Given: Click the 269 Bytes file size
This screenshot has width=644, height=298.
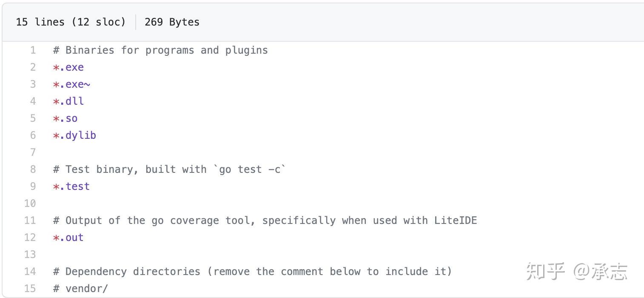Looking at the screenshot, I should (x=172, y=22).
